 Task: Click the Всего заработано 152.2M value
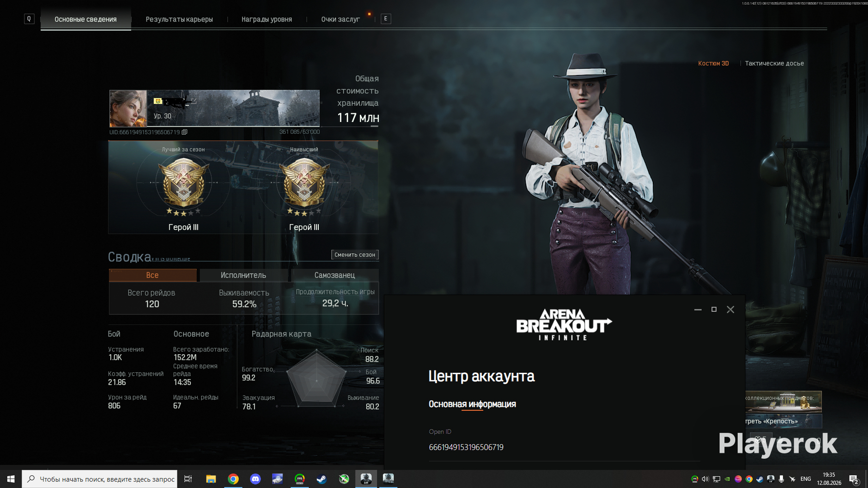pyautogui.click(x=185, y=358)
